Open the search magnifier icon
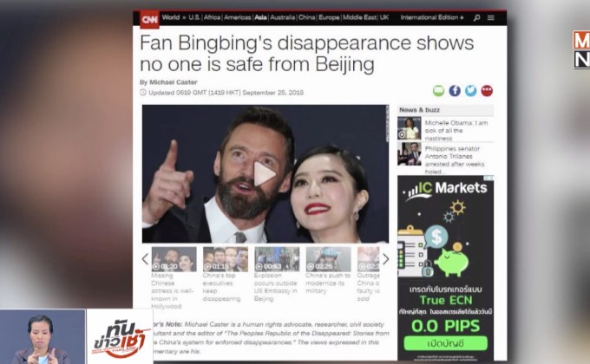 (476, 17)
